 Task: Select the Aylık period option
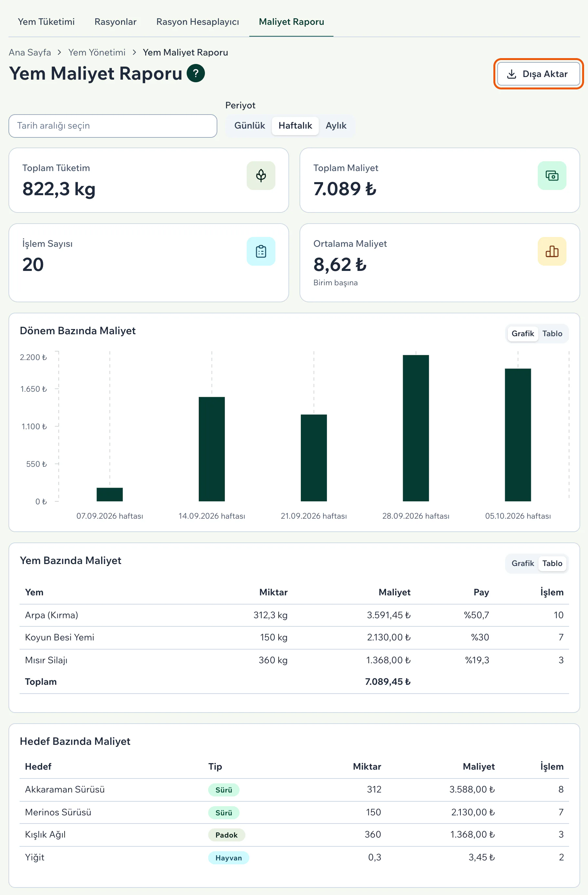pyautogui.click(x=336, y=126)
